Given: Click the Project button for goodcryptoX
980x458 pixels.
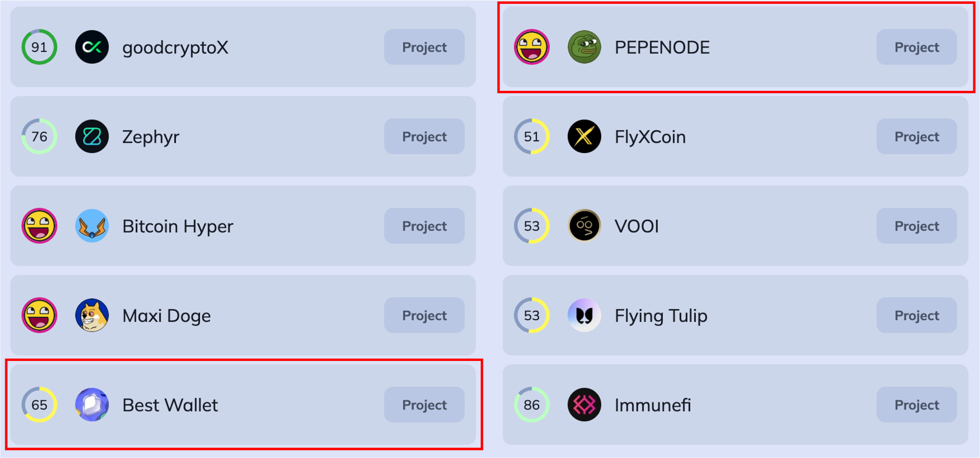Looking at the screenshot, I should pos(424,47).
